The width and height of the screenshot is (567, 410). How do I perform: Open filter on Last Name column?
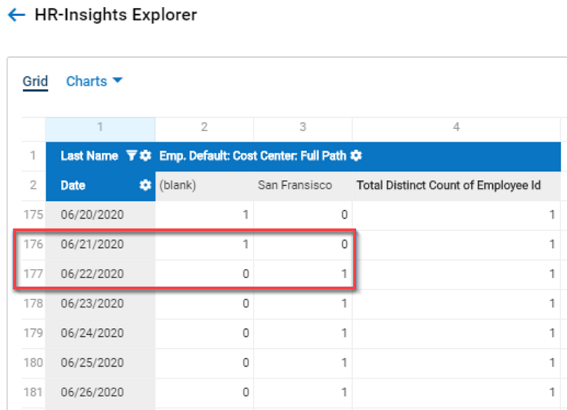point(131,156)
